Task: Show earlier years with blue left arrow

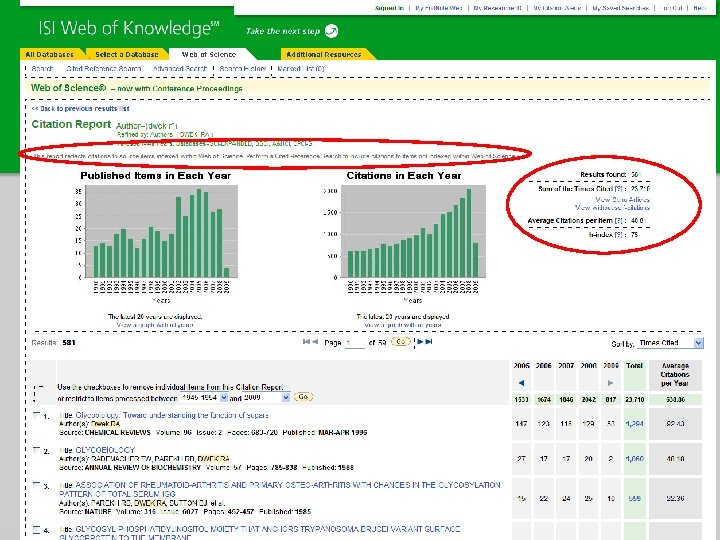Action: coord(521,382)
